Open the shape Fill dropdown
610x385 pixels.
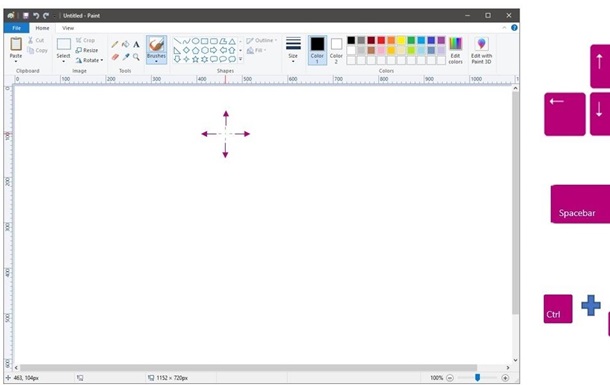(257, 51)
